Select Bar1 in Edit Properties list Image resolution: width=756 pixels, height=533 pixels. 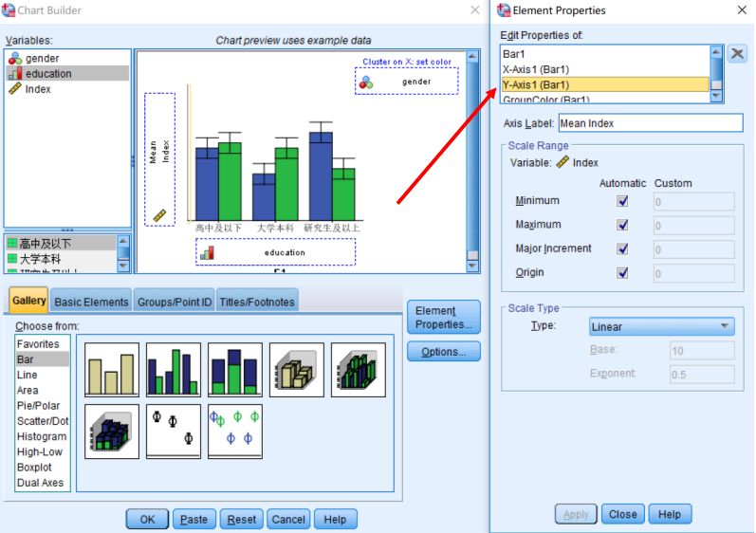coord(605,54)
